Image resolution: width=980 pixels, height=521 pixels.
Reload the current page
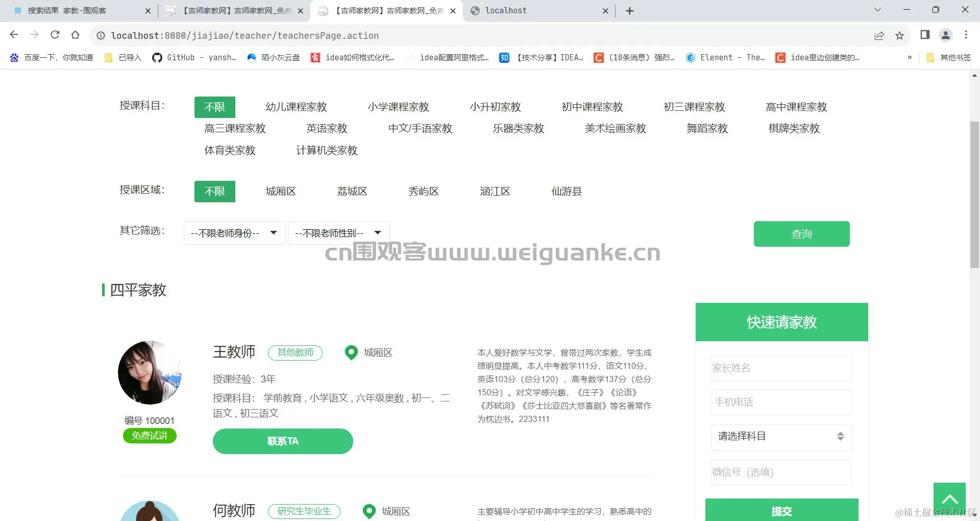(55, 35)
